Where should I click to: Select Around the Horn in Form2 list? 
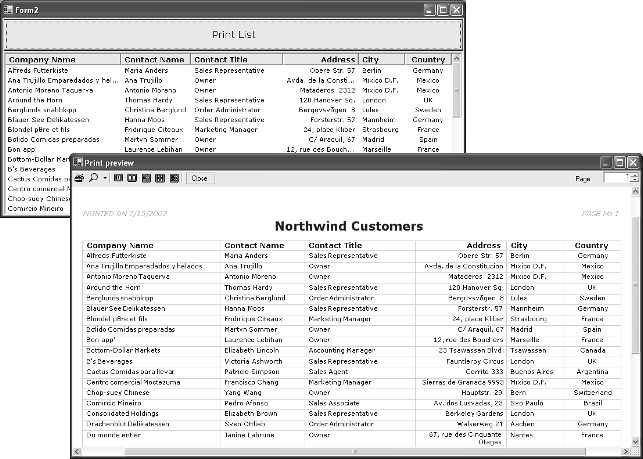click(35, 100)
